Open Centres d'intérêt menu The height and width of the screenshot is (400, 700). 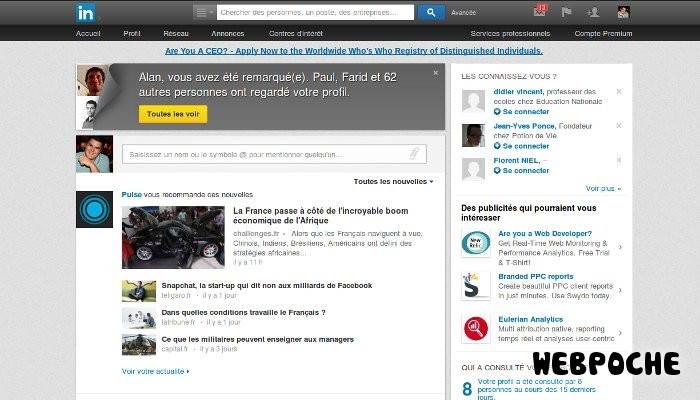296,33
